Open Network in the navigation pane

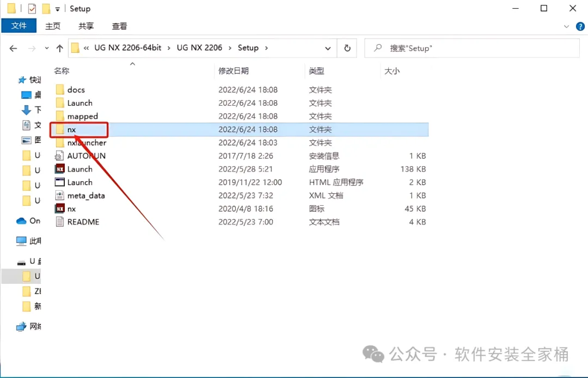(28, 326)
